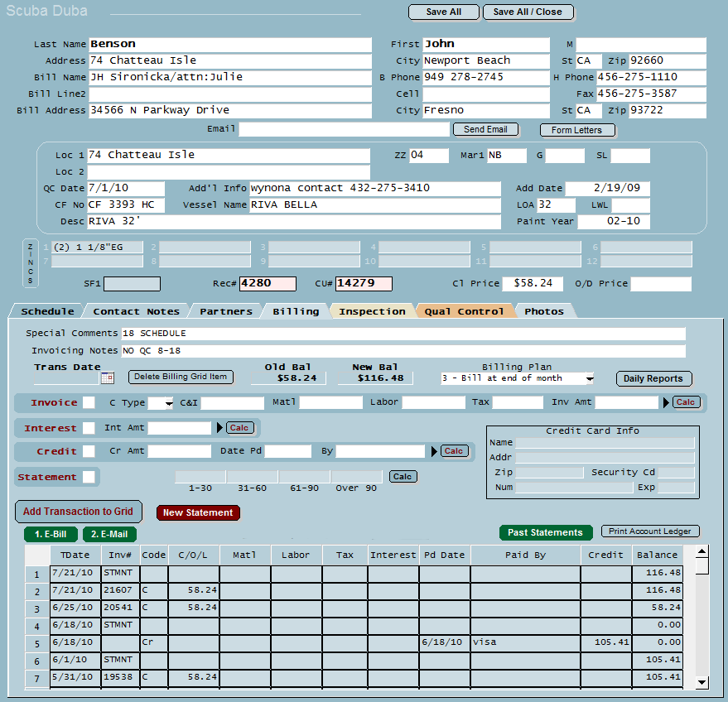The height and width of the screenshot is (702, 728).
Task: Show the Photos tab
Action: (544, 311)
